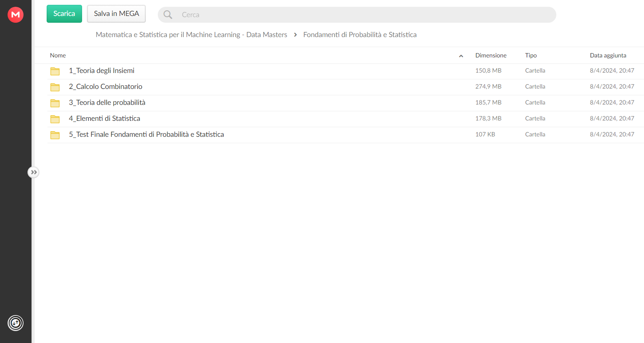Image resolution: width=644 pixels, height=343 pixels.
Task: Open the MEGA logo home icon
Action: [x=16, y=15]
